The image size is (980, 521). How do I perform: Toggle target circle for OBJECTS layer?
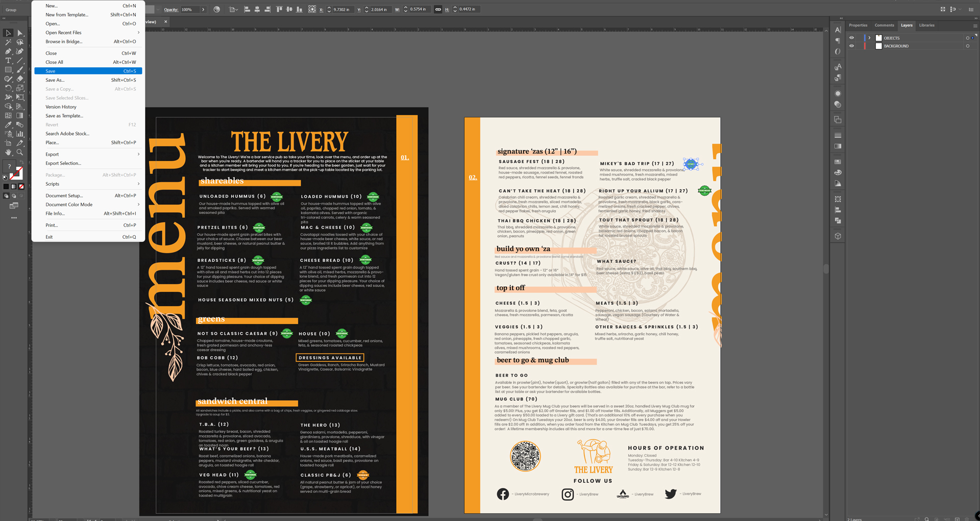(967, 38)
